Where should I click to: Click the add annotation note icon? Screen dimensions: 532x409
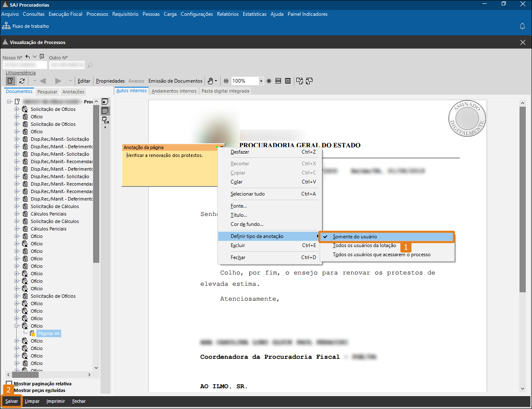click(x=105, y=102)
